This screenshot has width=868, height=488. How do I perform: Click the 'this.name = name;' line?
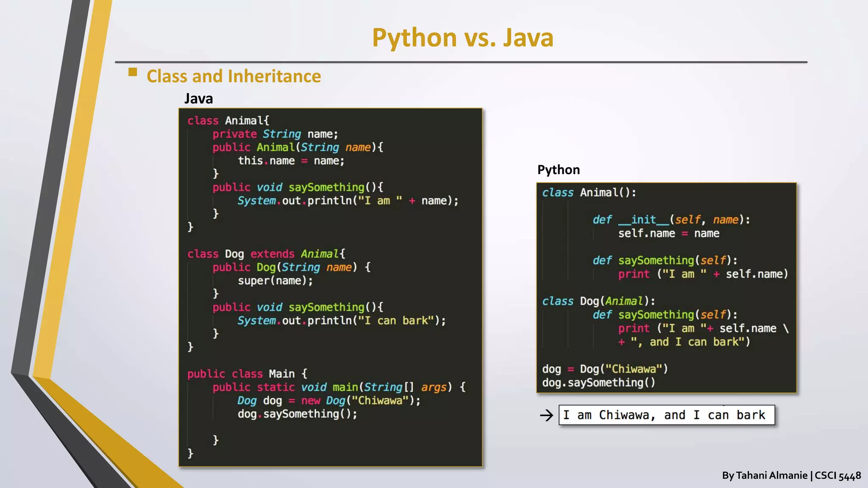(291, 161)
